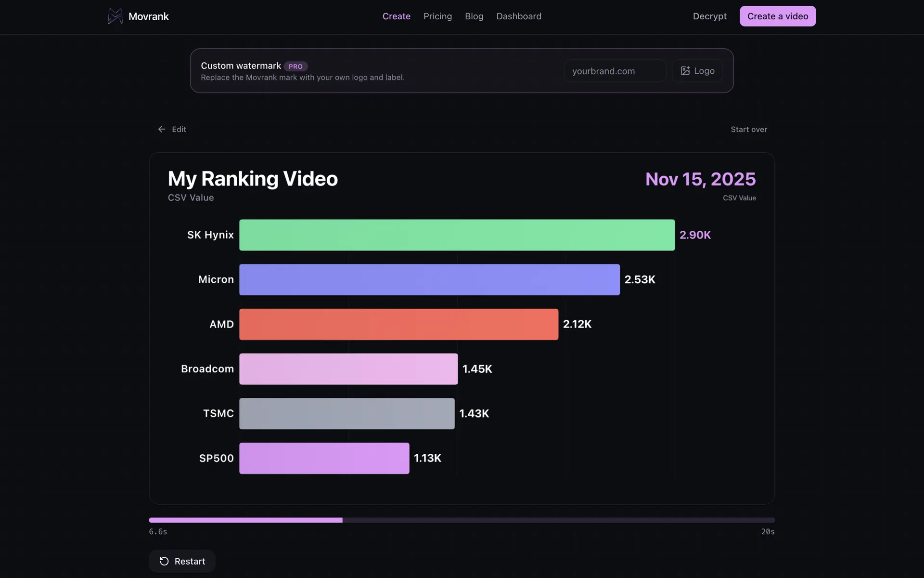This screenshot has width=924, height=578.
Task: Seek on the video progress bar
Action: click(x=462, y=520)
